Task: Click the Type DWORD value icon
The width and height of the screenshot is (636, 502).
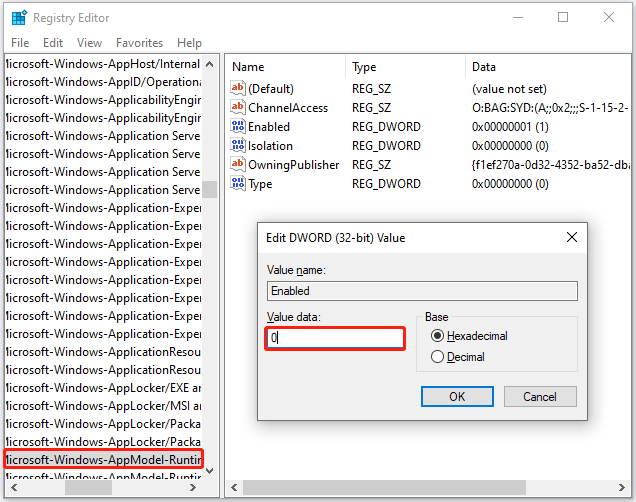Action: click(238, 183)
